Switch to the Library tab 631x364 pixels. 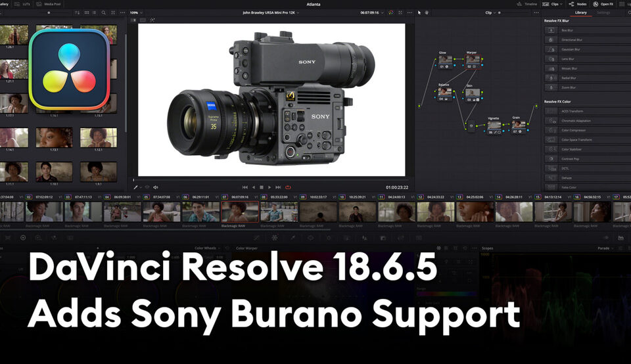coord(580,12)
